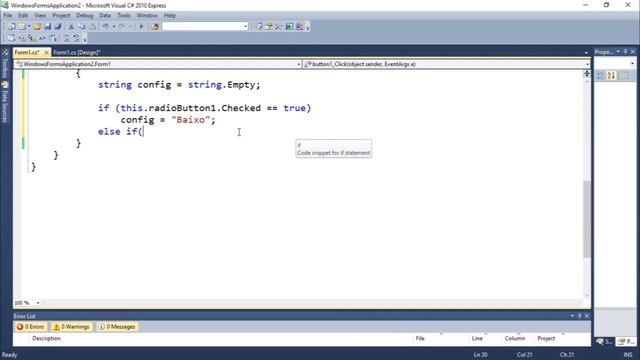Click the Undo arrow icon
This screenshot has width=640, height=360.
[105, 27]
